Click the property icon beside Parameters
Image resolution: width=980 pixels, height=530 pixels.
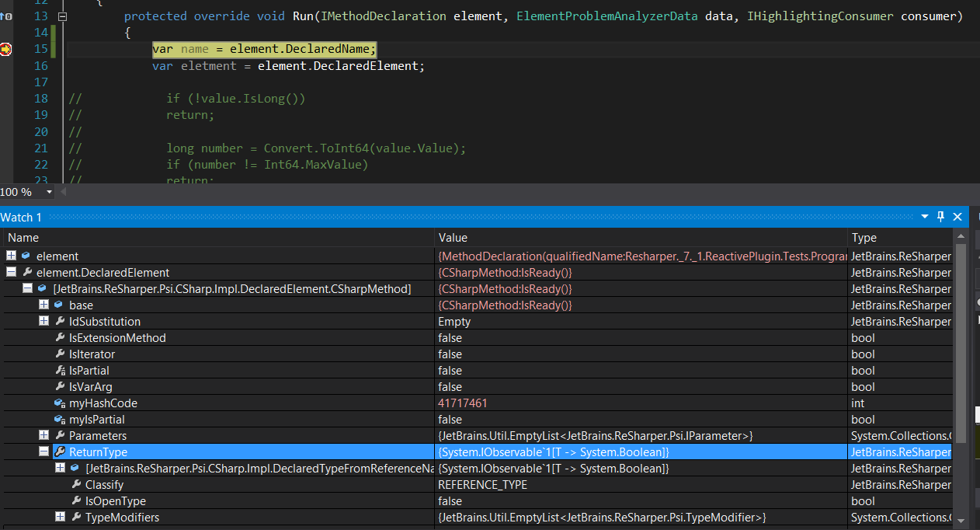pyautogui.click(x=60, y=435)
